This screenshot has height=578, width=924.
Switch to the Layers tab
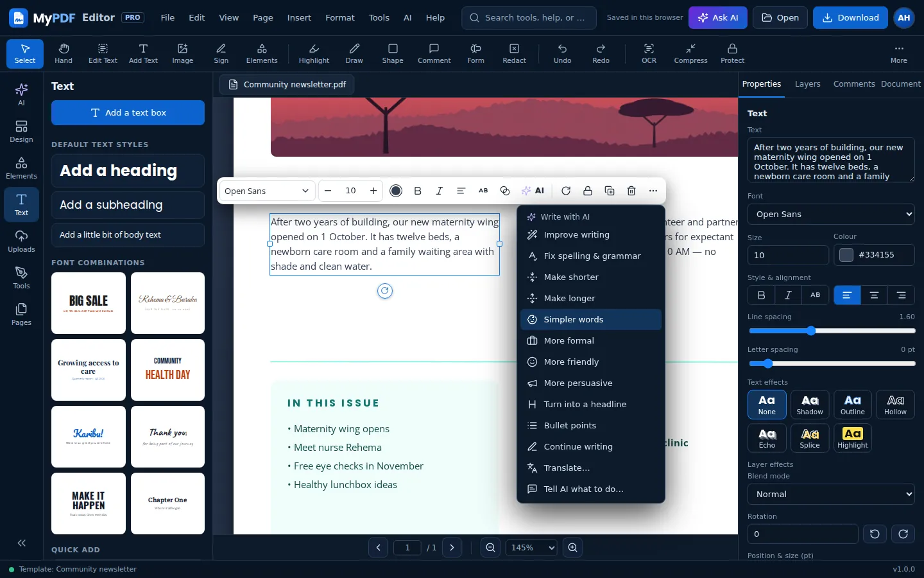pos(807,84)
